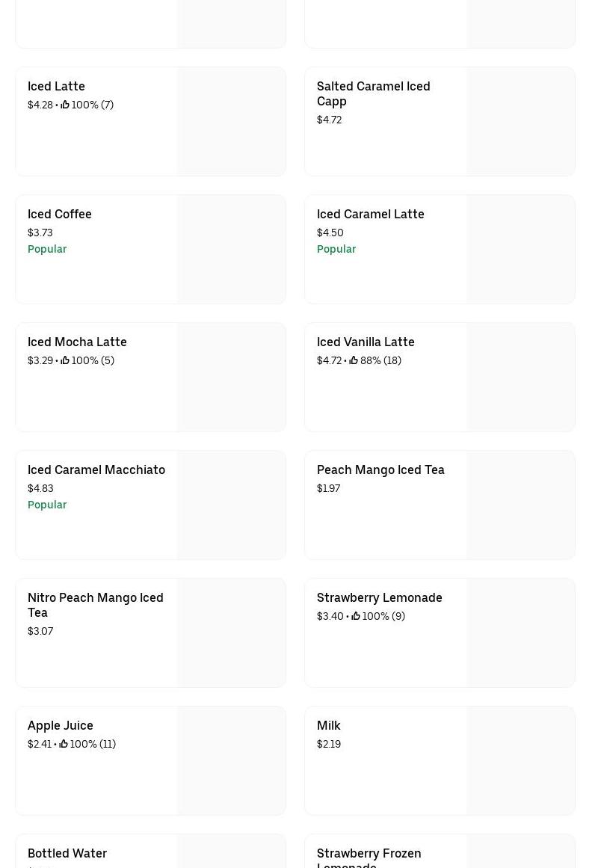Open Strawberry Frozen Lemonade item
Viewport: 601px width, 868px height.
[369, 855]
